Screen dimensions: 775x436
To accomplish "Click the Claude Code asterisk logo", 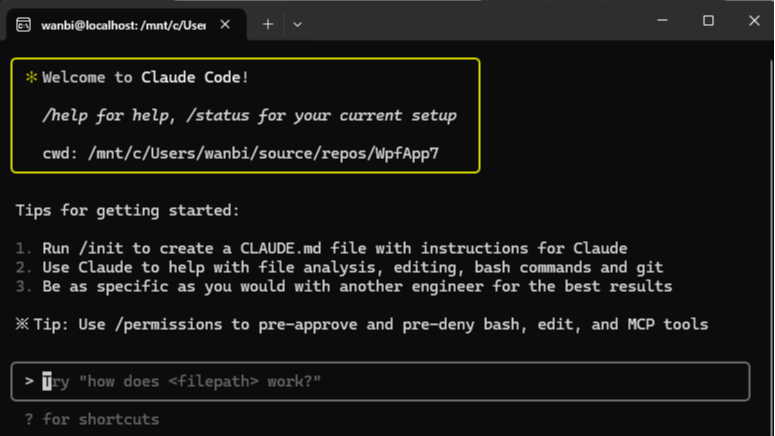I will coord(31,77).
